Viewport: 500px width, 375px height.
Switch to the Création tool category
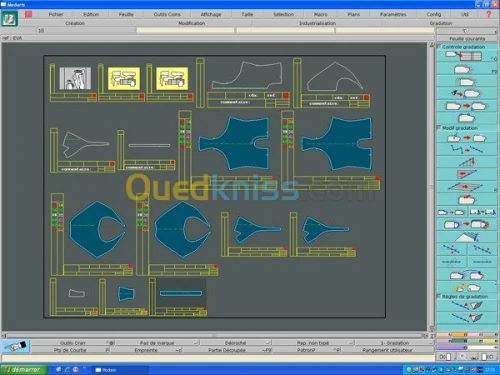(x=75, y=23)
